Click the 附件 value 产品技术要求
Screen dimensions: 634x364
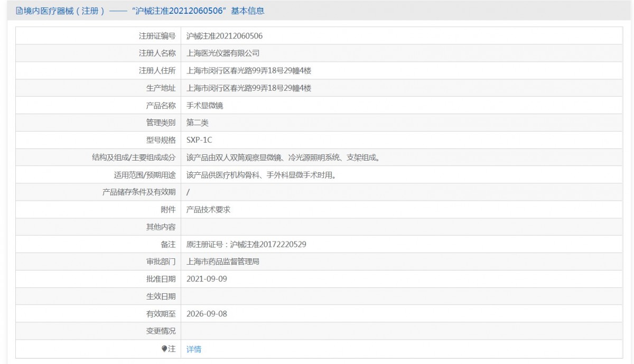[x=208, y=210]
